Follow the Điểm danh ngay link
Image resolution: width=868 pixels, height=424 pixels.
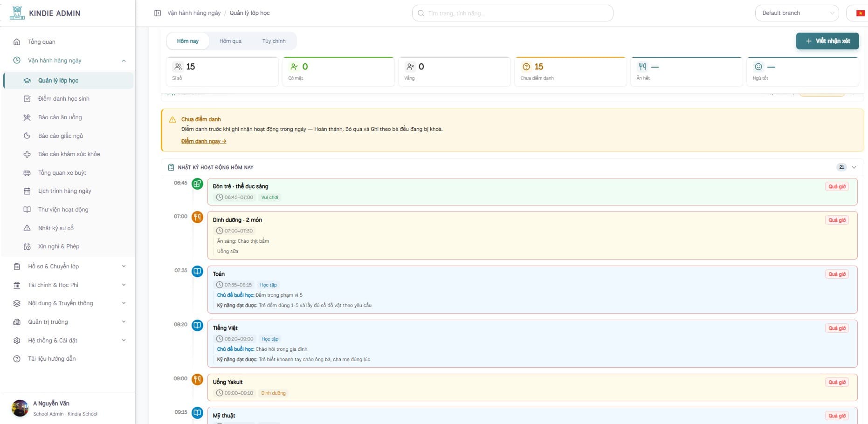pos(204,141)
